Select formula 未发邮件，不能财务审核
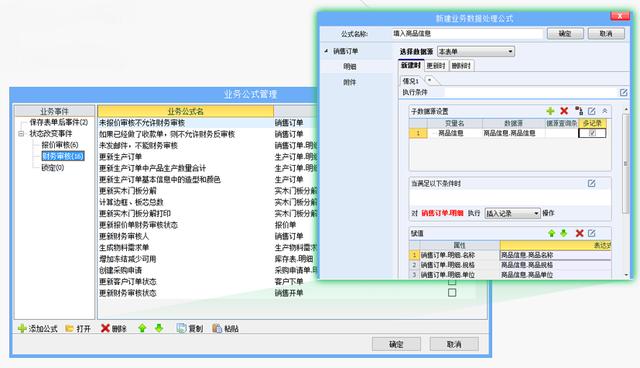Screen dimensions: 640x368 (138, 146)
